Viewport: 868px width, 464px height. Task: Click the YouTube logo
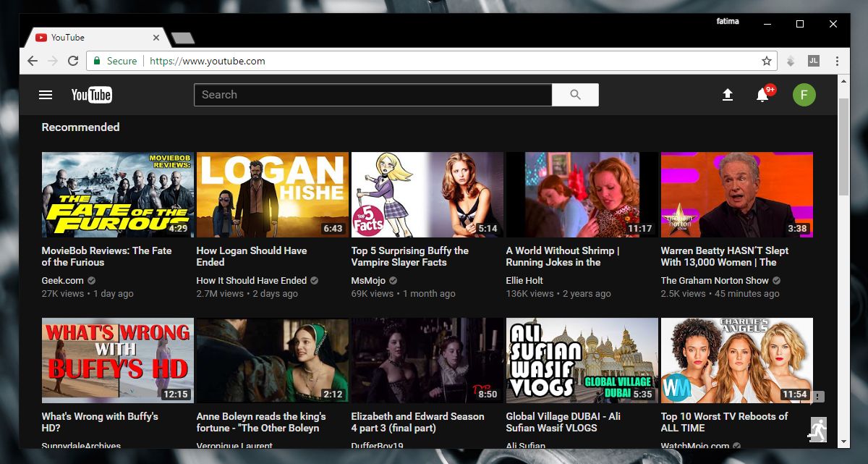click(x=92, y=95)
